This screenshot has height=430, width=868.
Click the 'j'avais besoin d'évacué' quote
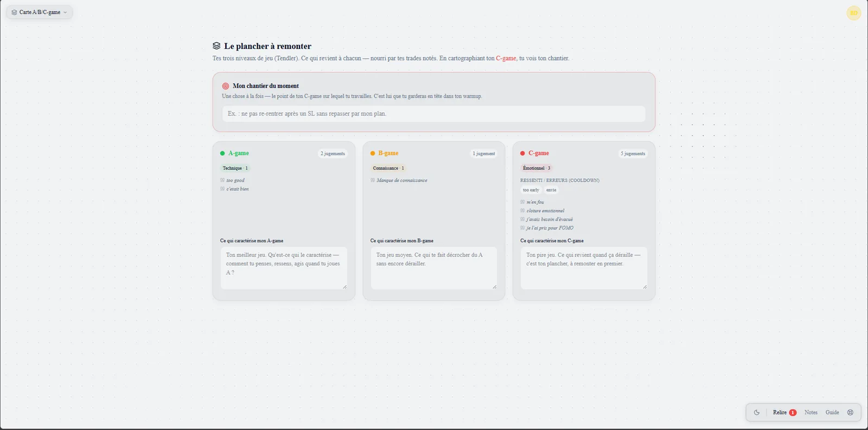click(550, 220)
